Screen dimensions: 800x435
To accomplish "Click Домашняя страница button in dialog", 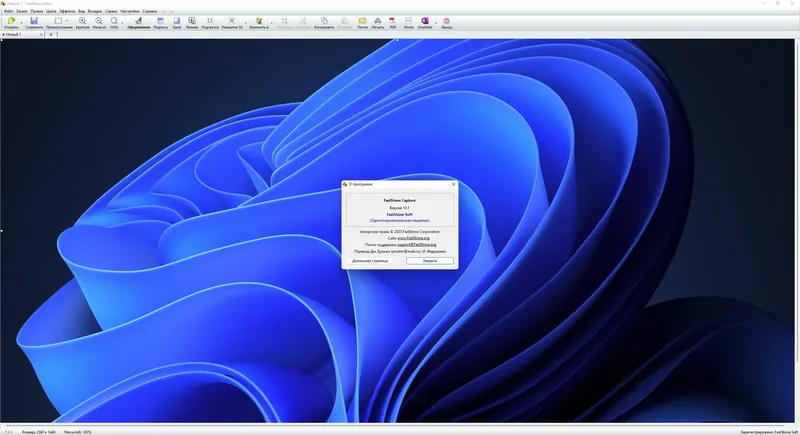I will [x=370, y=261].
